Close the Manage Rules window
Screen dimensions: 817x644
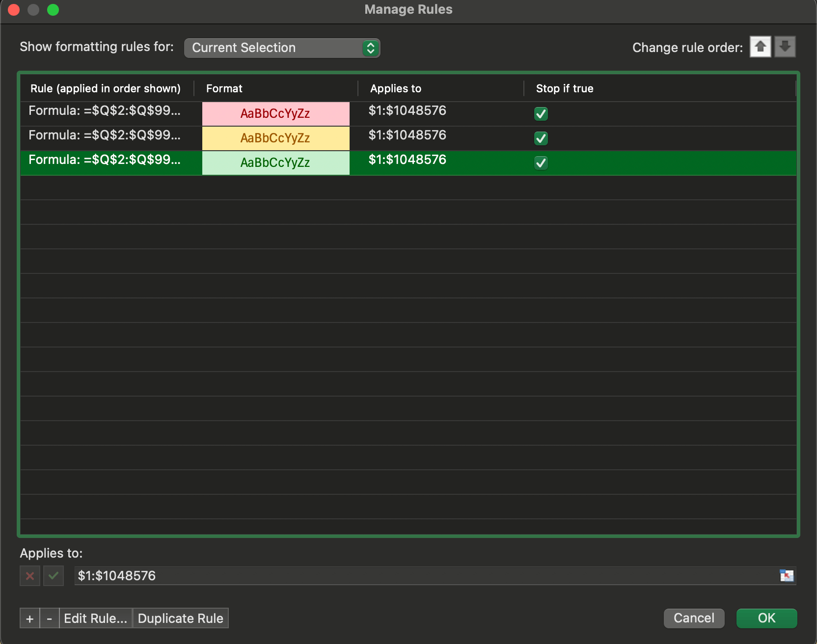pyautogui.click(x=14, y=10)
